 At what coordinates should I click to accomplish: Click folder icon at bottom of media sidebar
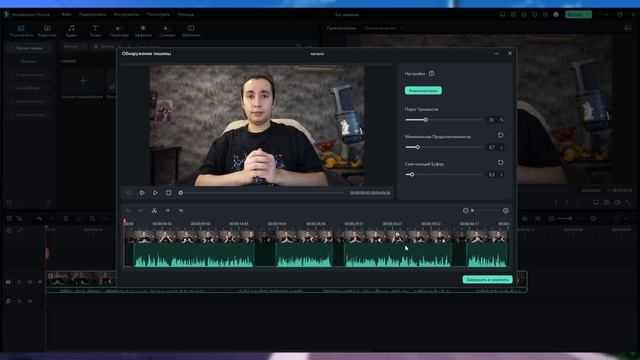(9, 203)
